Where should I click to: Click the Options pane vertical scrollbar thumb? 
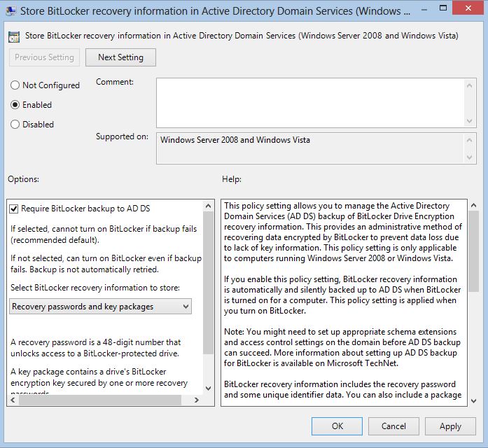pos(209,283)
